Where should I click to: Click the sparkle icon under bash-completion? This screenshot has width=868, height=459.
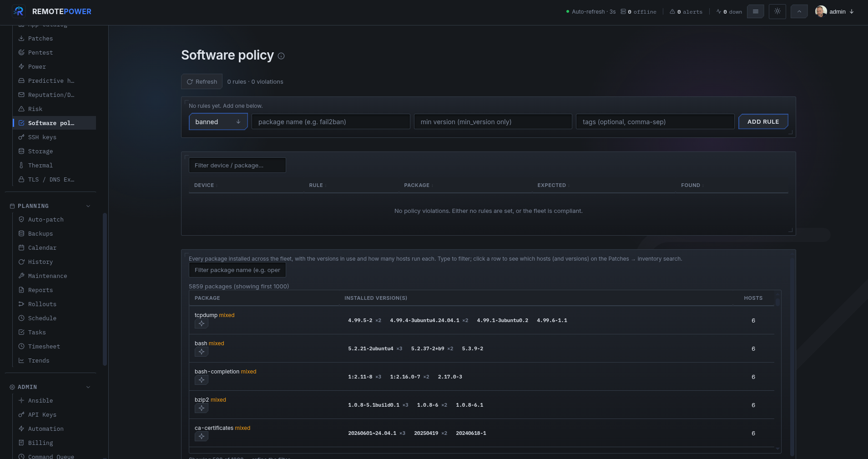click(x=202, y=380)
